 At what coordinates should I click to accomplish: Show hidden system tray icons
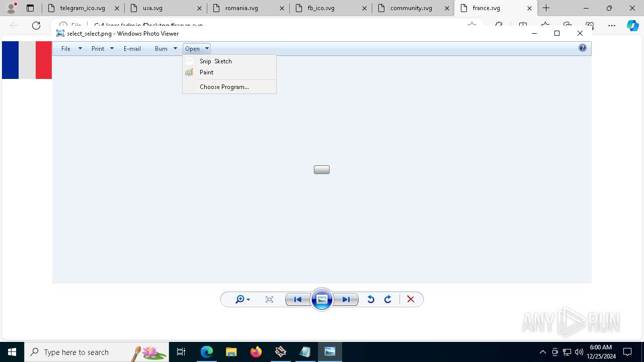click(x=543, y=352)
